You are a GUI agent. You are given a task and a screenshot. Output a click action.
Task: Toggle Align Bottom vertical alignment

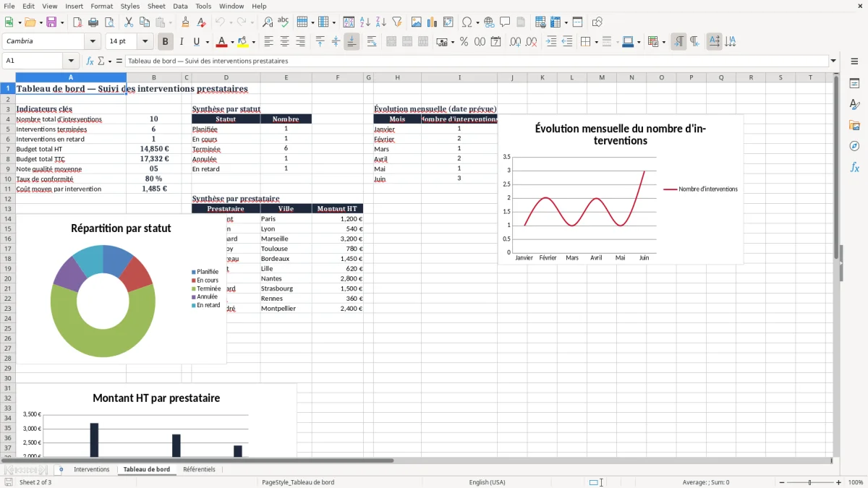352,42
